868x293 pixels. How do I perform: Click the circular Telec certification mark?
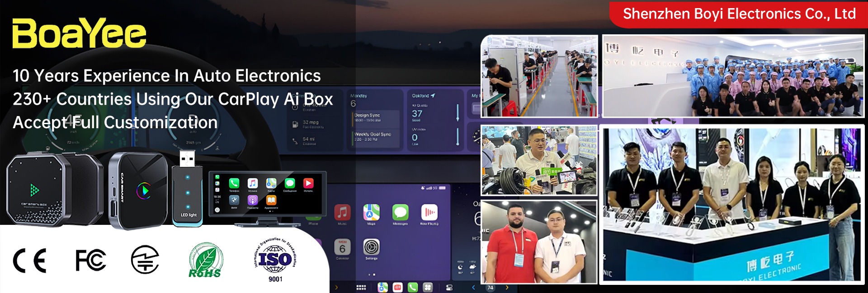tap(145, 260)
